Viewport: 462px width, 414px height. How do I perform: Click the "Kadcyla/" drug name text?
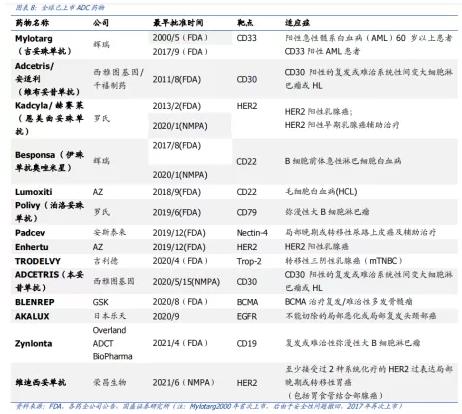click(34, 106)
